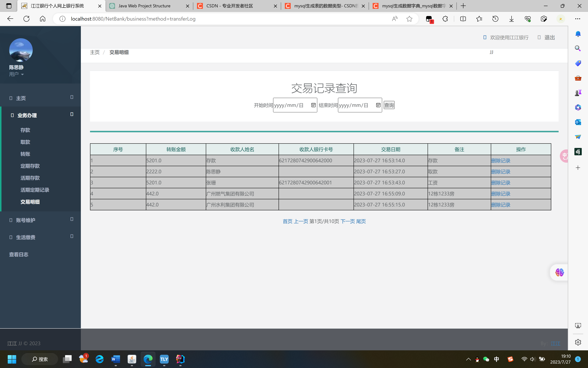588x368 pixels.
Task: Open the Django sidebar app icon
Action: [578, 152]
